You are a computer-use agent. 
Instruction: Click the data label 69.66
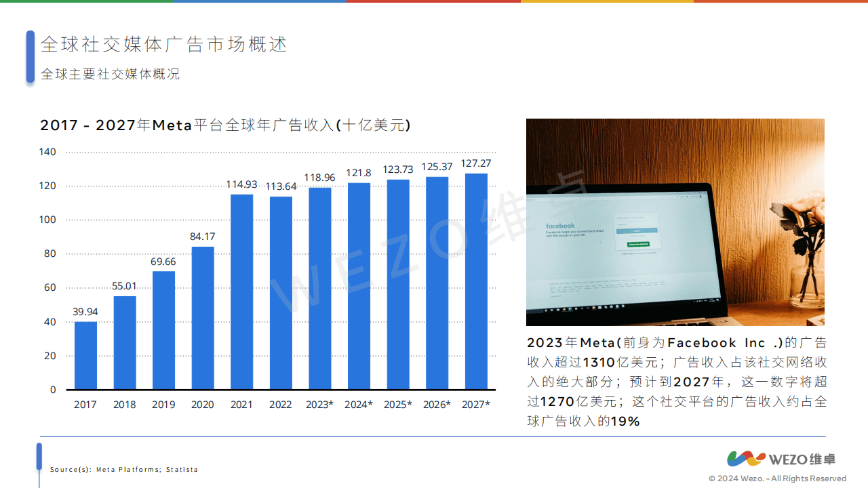(x=163, y=262)
